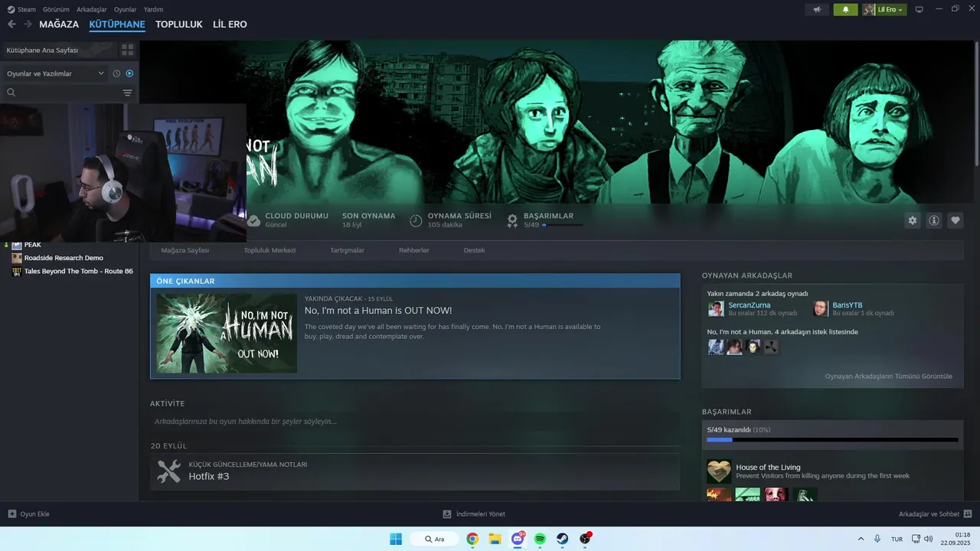Open the game settings gear button
Image resolution: width=980 pixels, height=551 pixels.
[x=913, y=220]
